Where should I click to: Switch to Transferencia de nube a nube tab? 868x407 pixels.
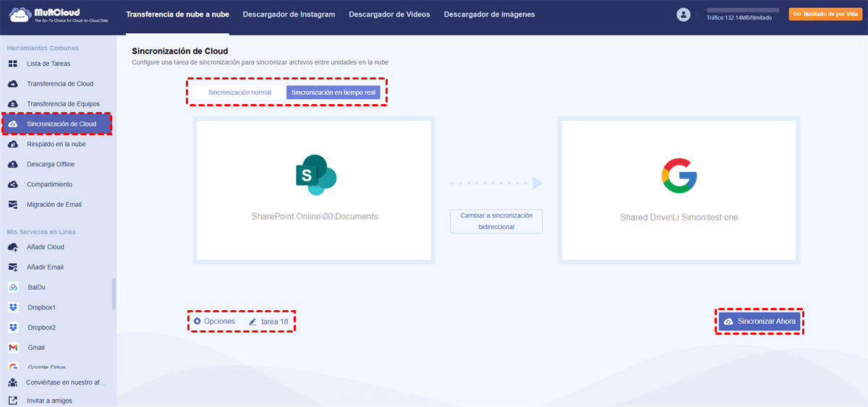tap(178, 14)
